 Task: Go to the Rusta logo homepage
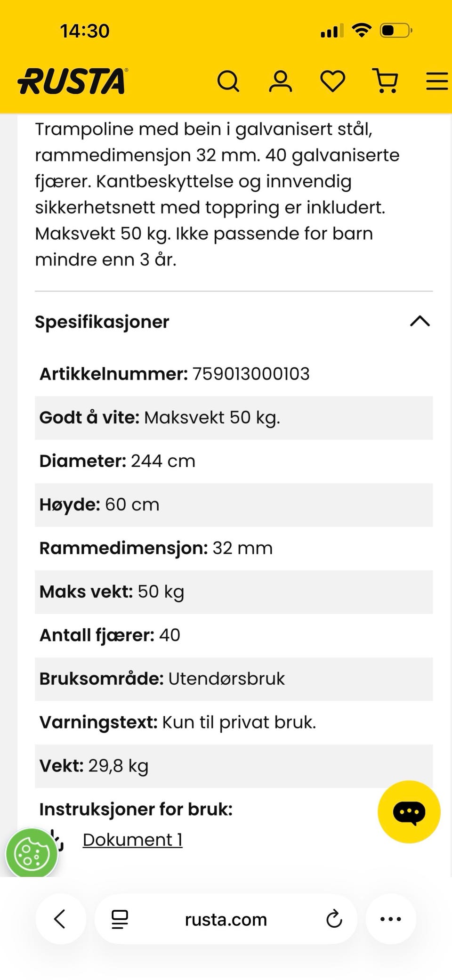(x=72, y=81)
